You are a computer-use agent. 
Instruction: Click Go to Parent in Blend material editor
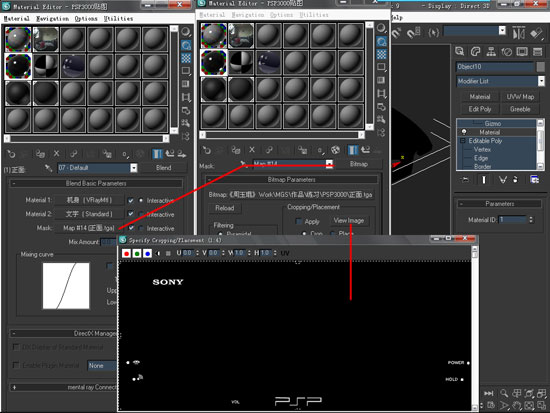point(170,154)
